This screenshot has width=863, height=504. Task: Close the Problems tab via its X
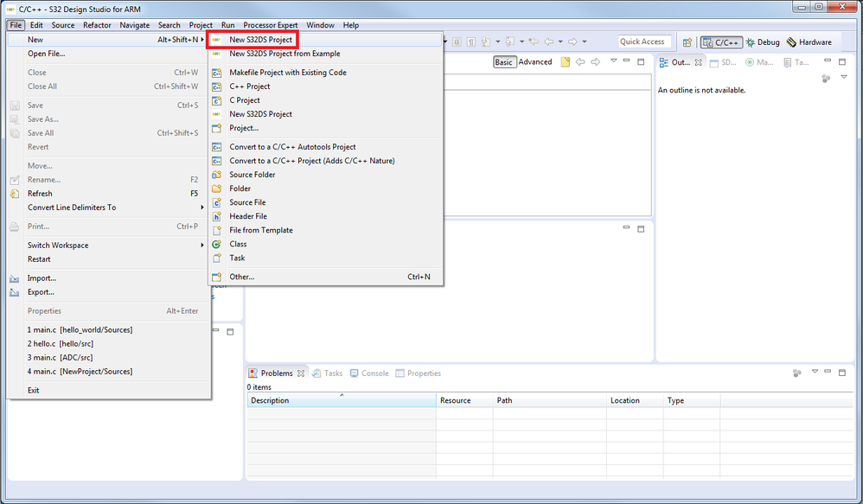pos(301,373)
